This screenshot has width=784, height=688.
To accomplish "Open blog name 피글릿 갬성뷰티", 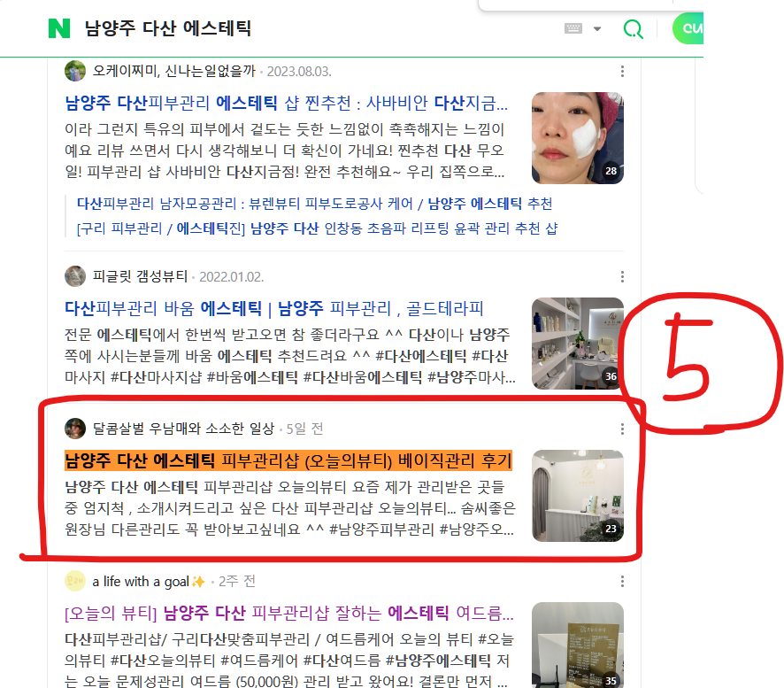I will (x=140, y=276).
